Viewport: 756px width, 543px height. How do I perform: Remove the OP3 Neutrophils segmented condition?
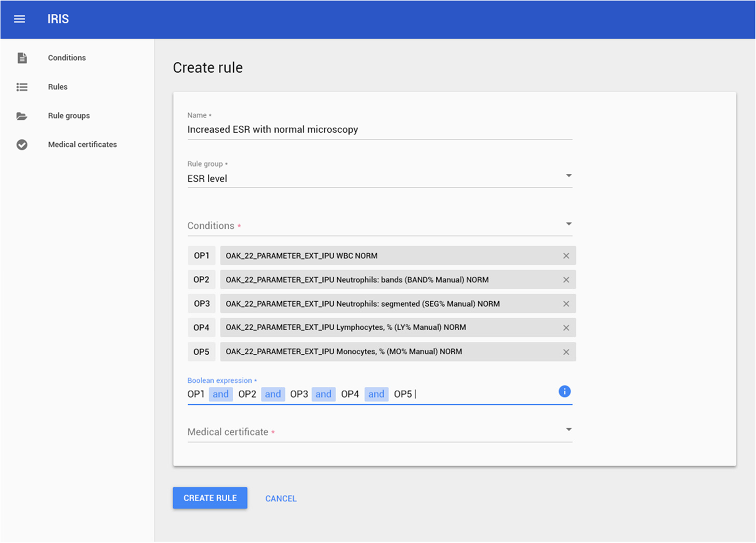click(x=566, y=304)
